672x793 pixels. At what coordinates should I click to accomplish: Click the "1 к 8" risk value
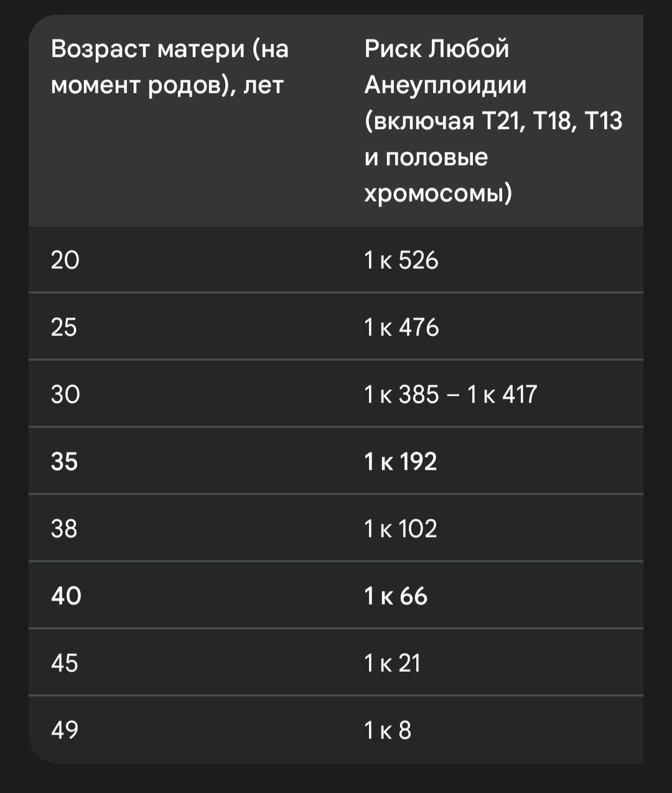[x=388, y=730]
